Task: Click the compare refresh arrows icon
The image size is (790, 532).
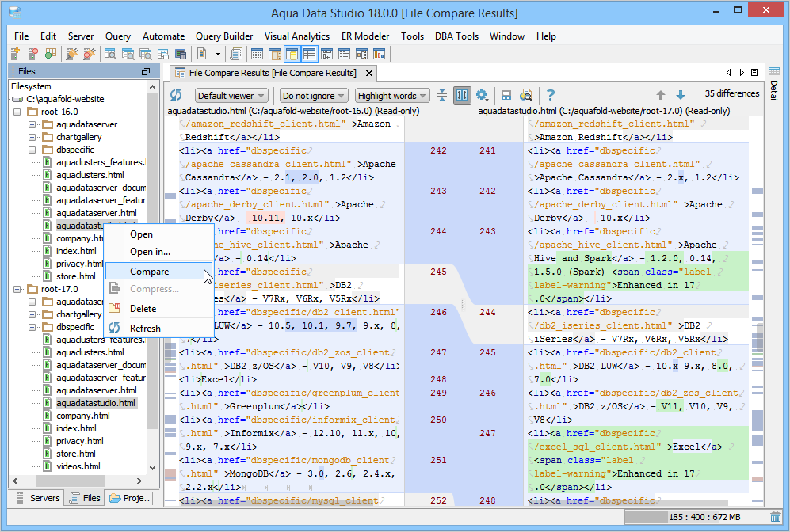Action: [x=176, y=95]
